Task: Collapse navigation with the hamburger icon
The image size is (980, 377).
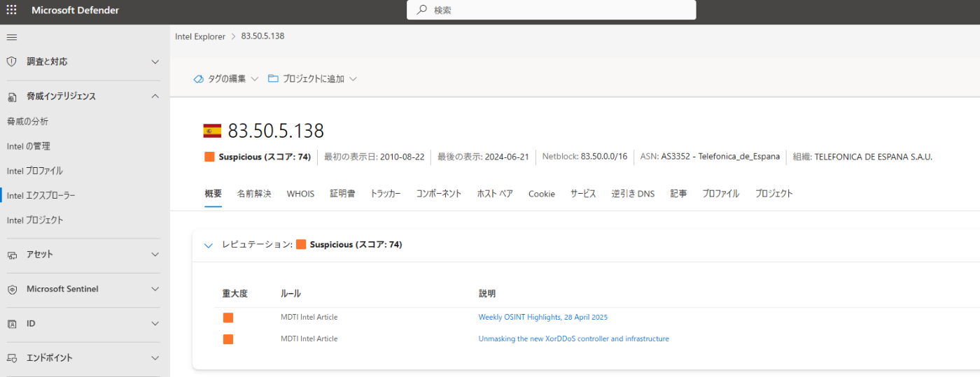Action: 11,36
